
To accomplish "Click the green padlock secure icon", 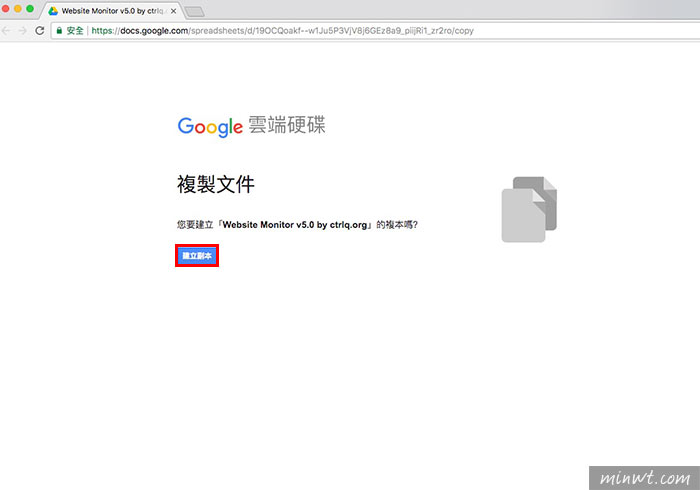I will coord(59,30).
